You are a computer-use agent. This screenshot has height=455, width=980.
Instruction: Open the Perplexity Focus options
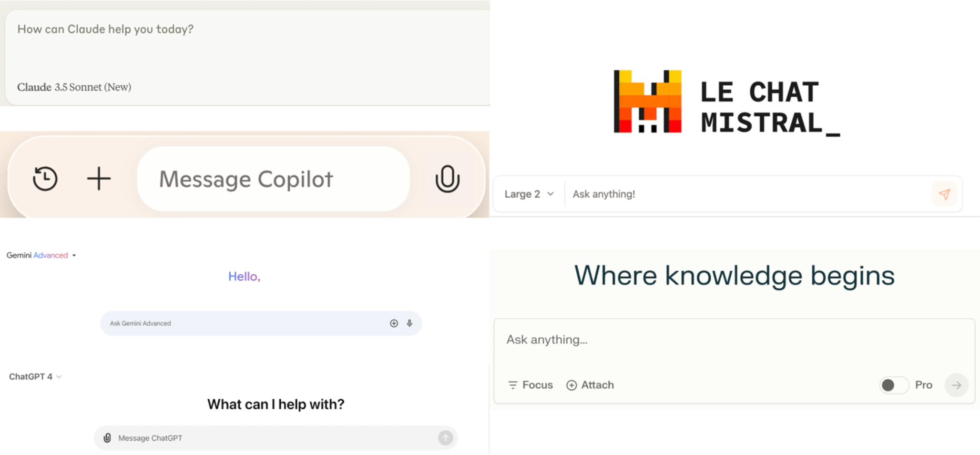531,385
